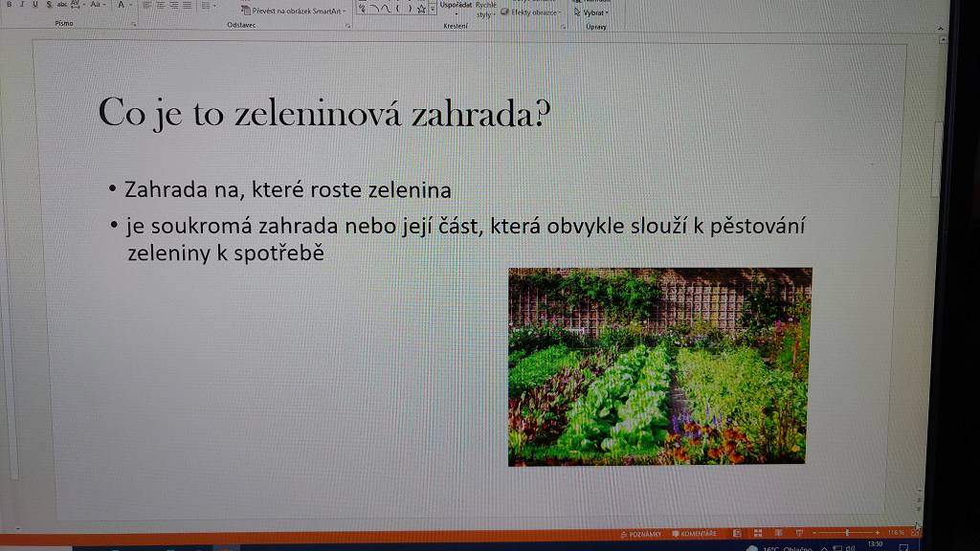Screen dimensions: 980x551
Task: Open Efekty obrazce shape effects menu
Action: [x=531, y=11]
